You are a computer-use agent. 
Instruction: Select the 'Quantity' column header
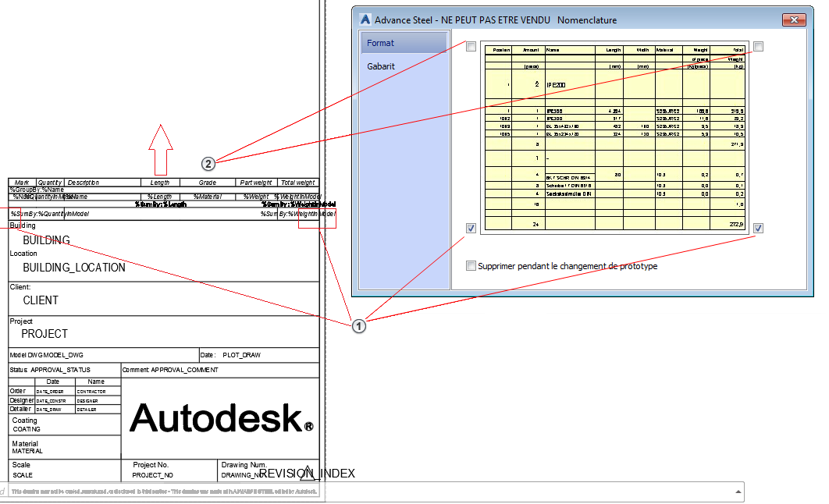[x=50, y=183]
